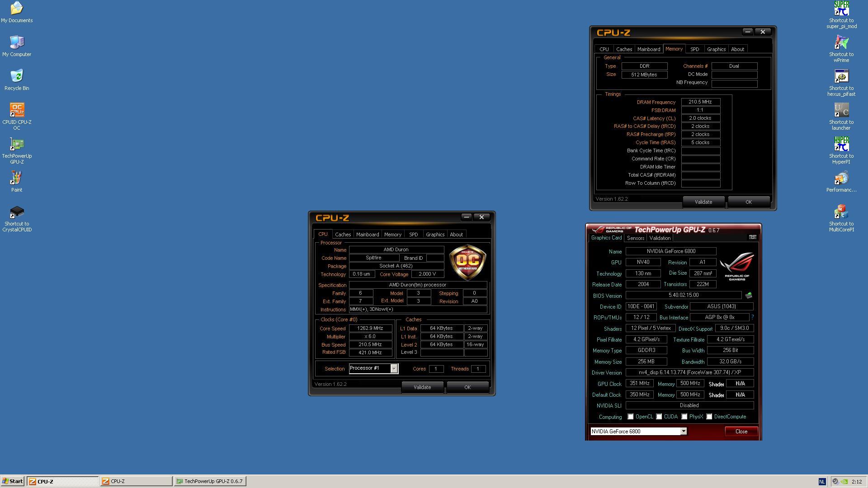Launch Shortcut to CrystalCPUID icon

click(17, 219)
